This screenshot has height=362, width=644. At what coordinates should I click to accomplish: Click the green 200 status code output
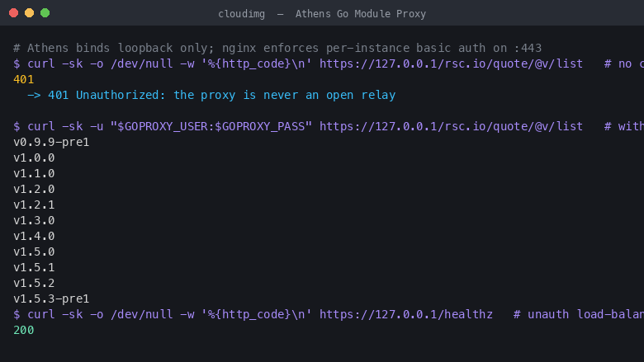23,330
